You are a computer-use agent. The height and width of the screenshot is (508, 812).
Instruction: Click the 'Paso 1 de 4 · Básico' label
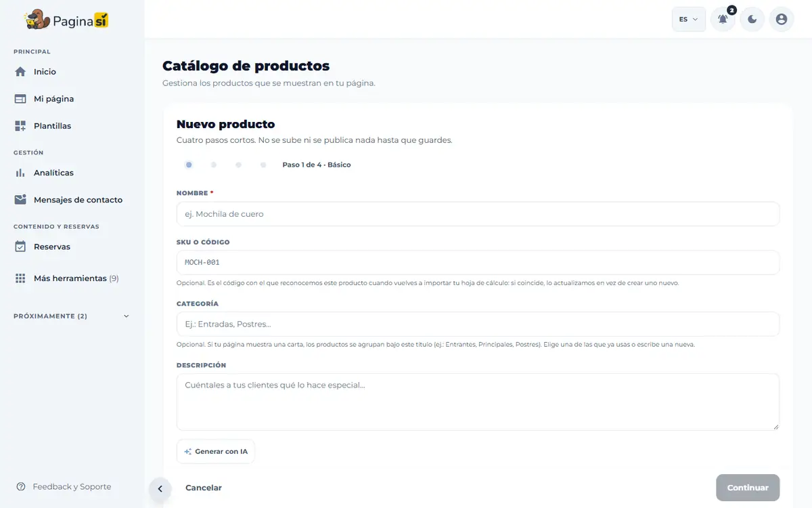[x=317, y=165]
